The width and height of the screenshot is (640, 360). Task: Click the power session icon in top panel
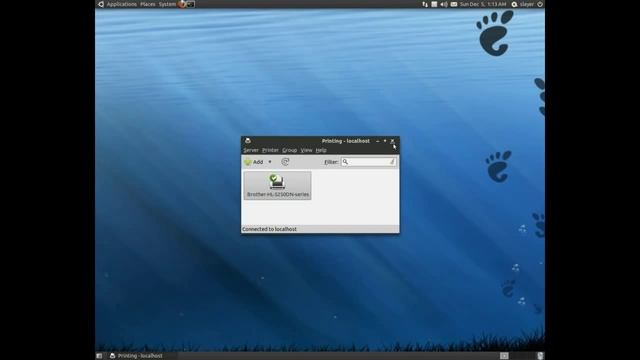[540, 4]
